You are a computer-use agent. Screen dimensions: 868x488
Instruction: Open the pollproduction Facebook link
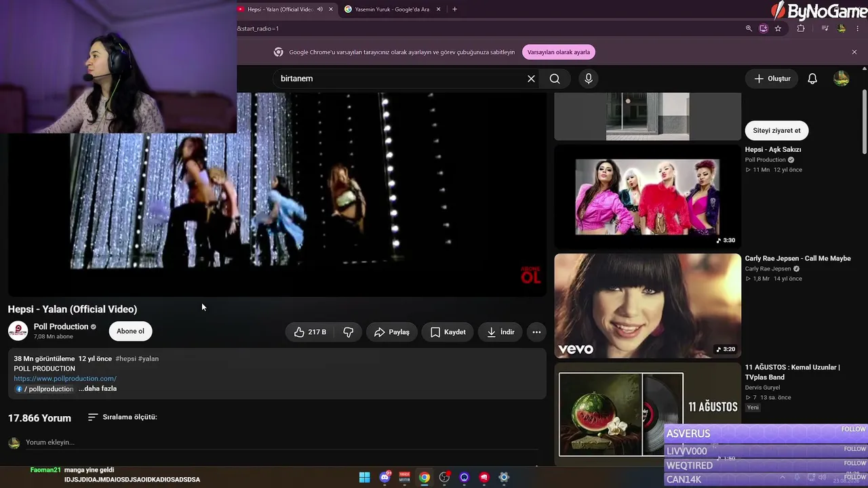pyautogui.click(x=45, y=389)
